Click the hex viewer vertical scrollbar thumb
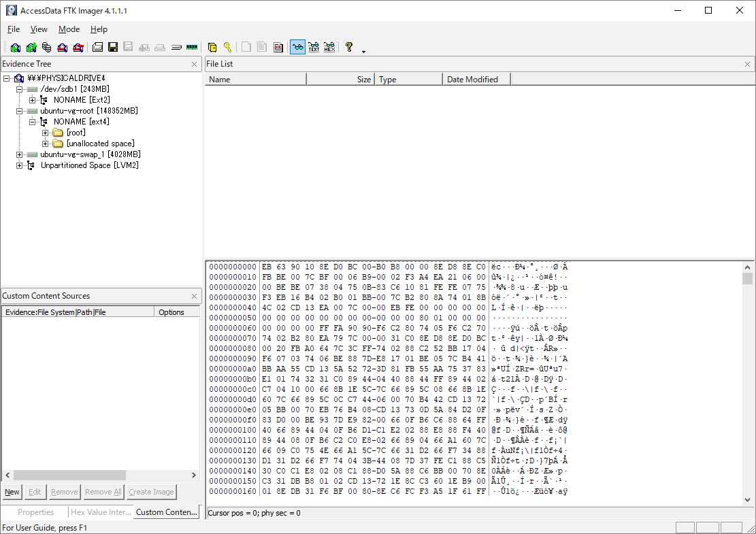Image resolution: width=756 pixels, height=534 pixels. click(x=747, y=279)
